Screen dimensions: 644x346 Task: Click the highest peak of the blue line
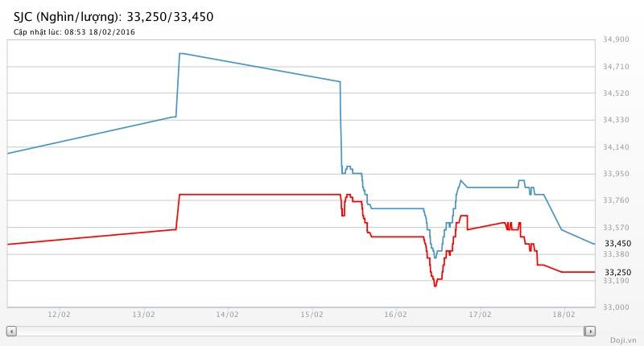click(x=180, y=53)
